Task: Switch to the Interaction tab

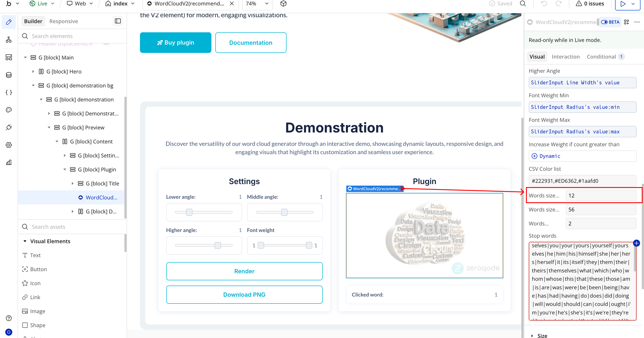Action: point(566,57)
